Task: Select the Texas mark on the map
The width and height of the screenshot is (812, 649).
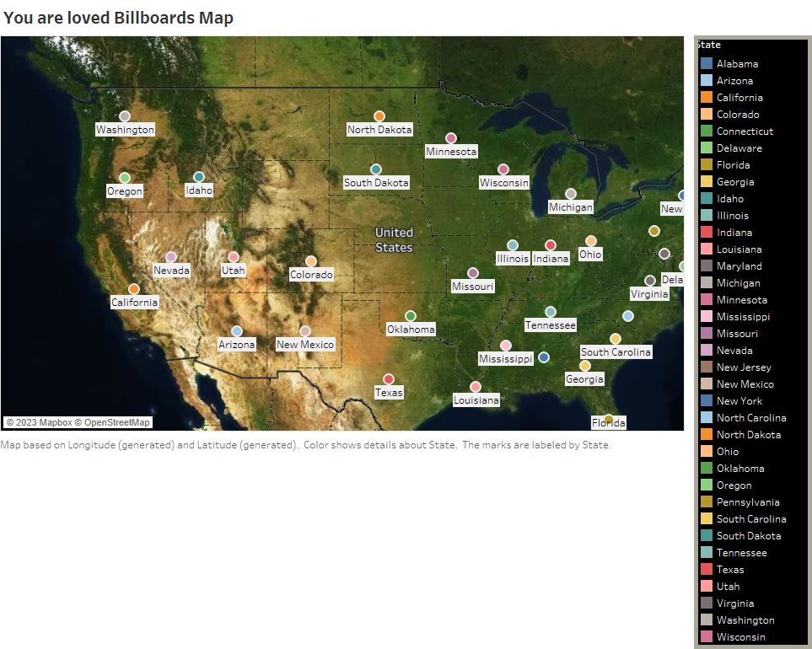Action: [387, 379]
